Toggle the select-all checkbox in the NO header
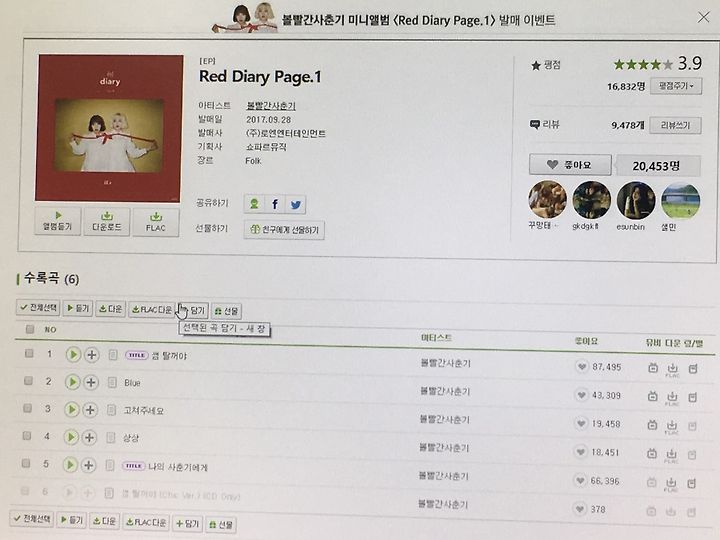Image resolution: width=720 pixels, height=540 pixels. (30, 329)
